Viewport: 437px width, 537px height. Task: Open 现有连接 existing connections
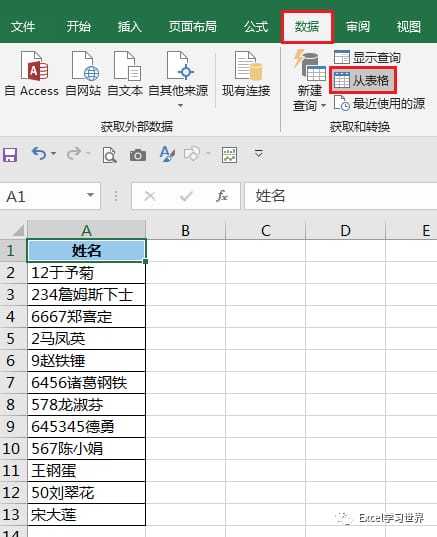point(246,73)
